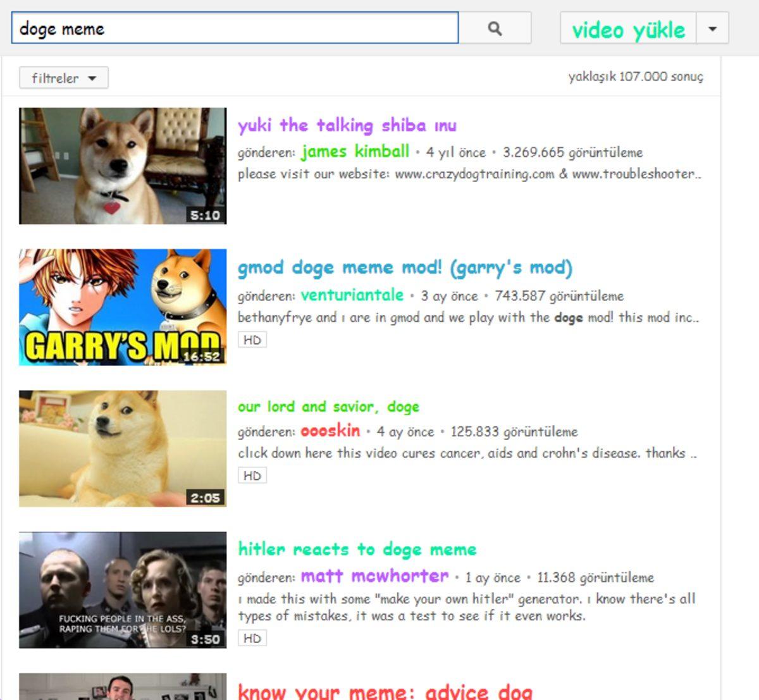Click HD badge under gmod doge video

point(252,340)
